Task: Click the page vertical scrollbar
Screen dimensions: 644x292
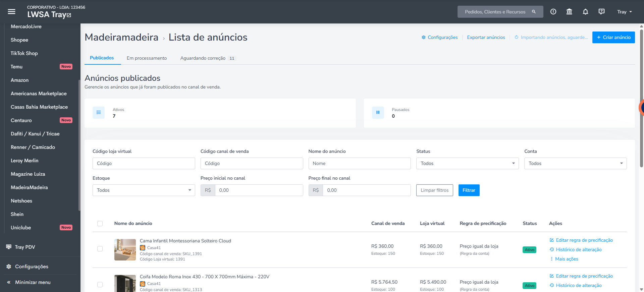Action: 641,97
